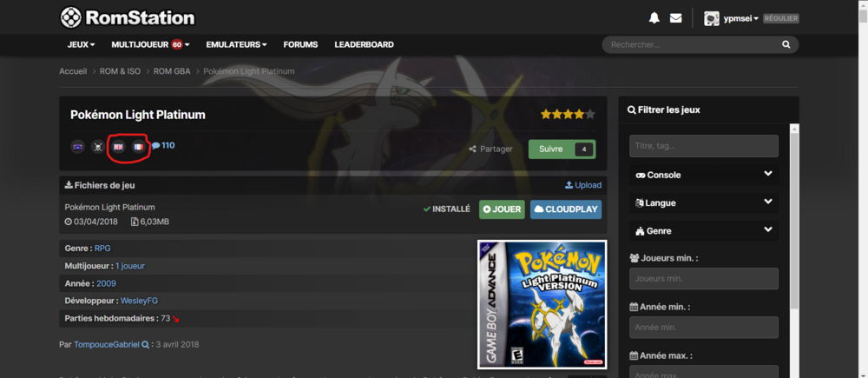Open the JEUX menu
Viewport: 868px width, 378px height.
coord(81,44)
